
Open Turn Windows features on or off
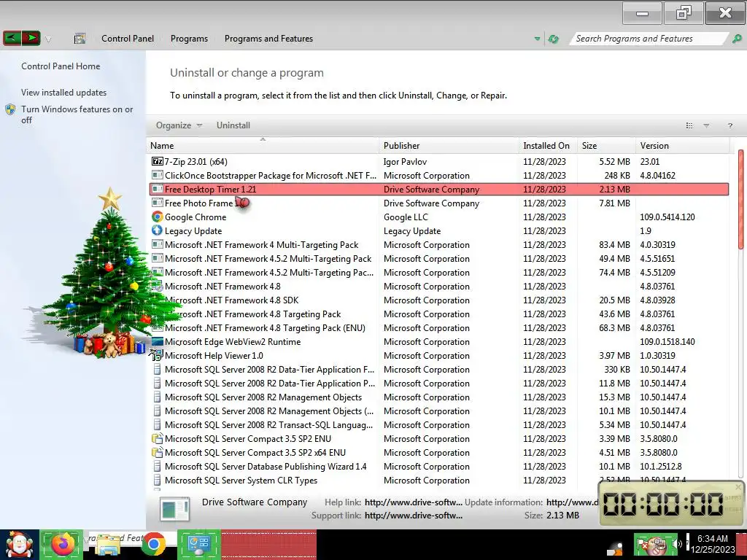(77, 114)
